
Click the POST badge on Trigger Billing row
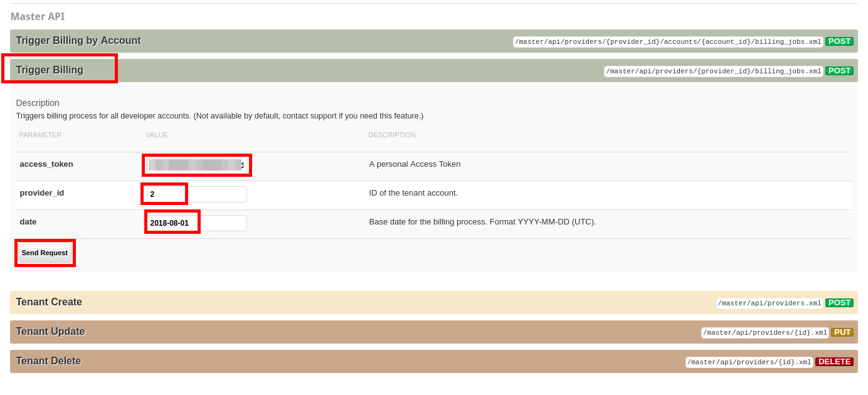(839, 71)
